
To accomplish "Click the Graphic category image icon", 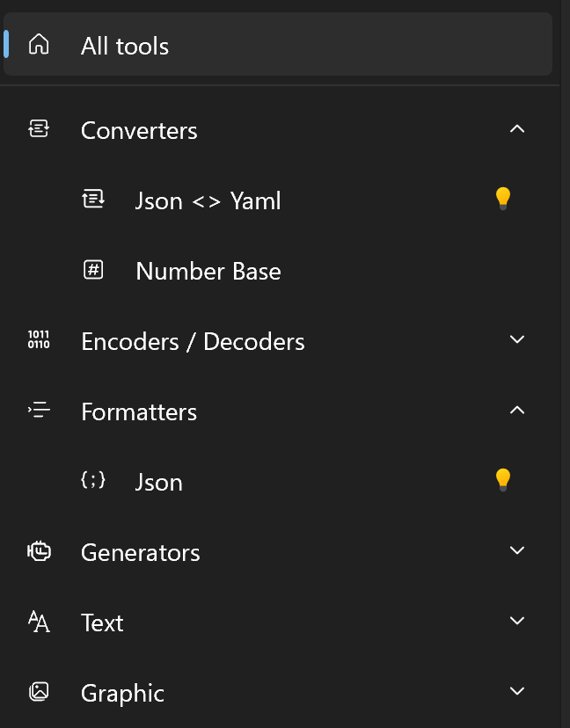I will 39,692.
